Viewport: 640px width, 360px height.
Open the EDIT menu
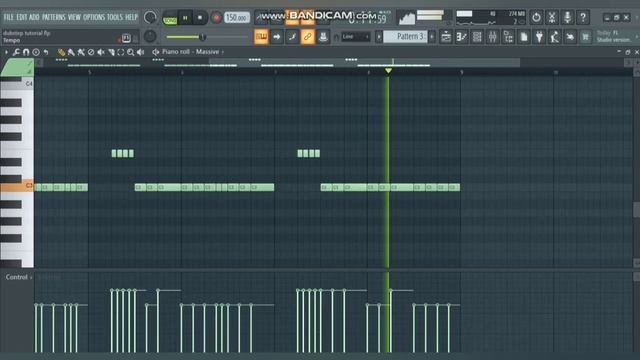coord(22,17)
